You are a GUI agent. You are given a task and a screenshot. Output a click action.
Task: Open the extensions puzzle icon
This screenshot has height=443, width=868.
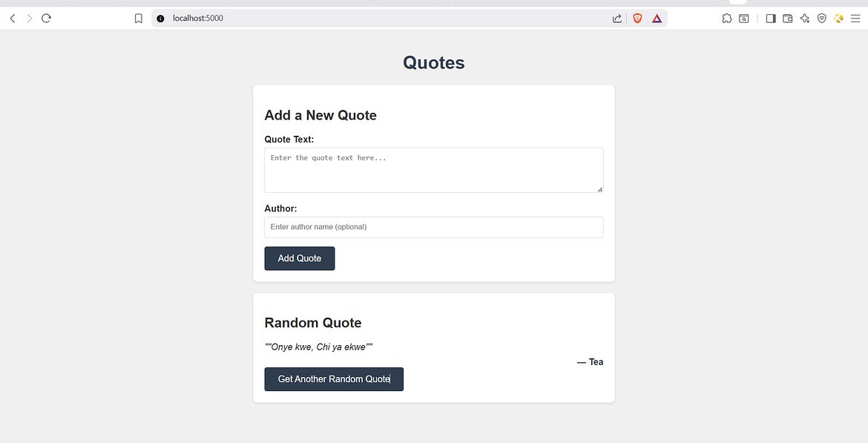727,19
